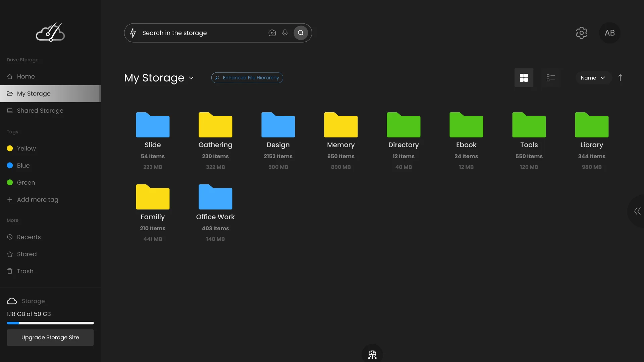The height and width of the screenshot is (362, 644).
Task: Click the storage usage progress bar
Action: (50, 323)
